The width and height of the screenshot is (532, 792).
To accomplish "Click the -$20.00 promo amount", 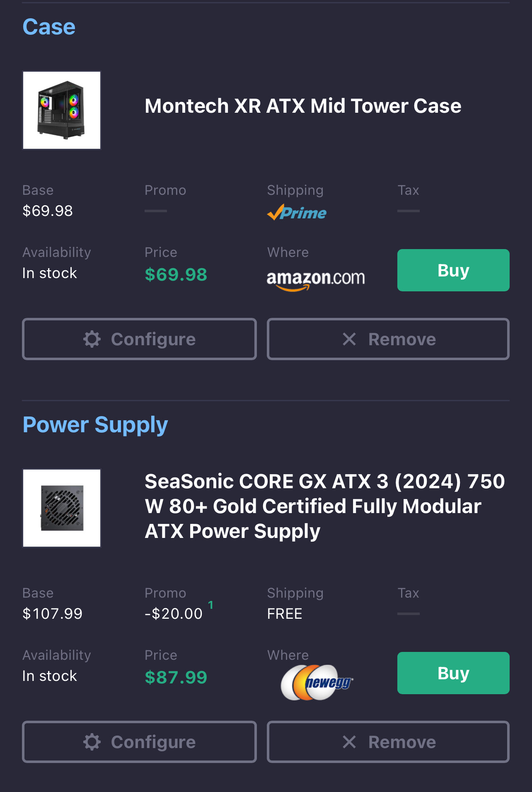I will pyautogui.click(x=174, y=614).
